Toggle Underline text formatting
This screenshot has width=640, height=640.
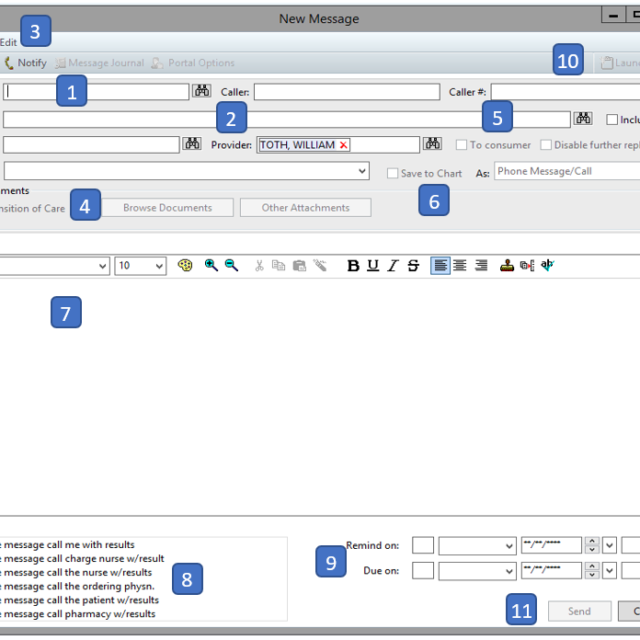pos(373,266)
